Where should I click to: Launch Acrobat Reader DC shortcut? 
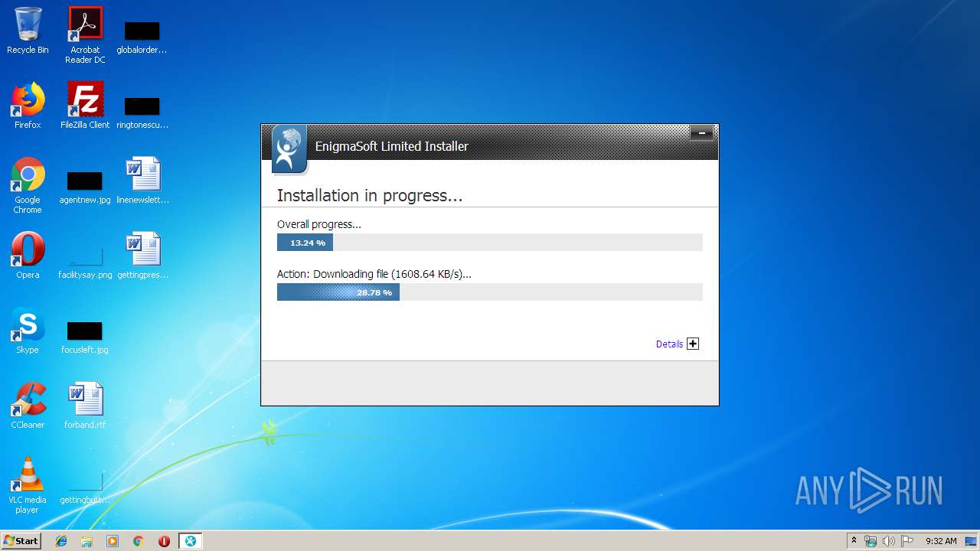85,34
